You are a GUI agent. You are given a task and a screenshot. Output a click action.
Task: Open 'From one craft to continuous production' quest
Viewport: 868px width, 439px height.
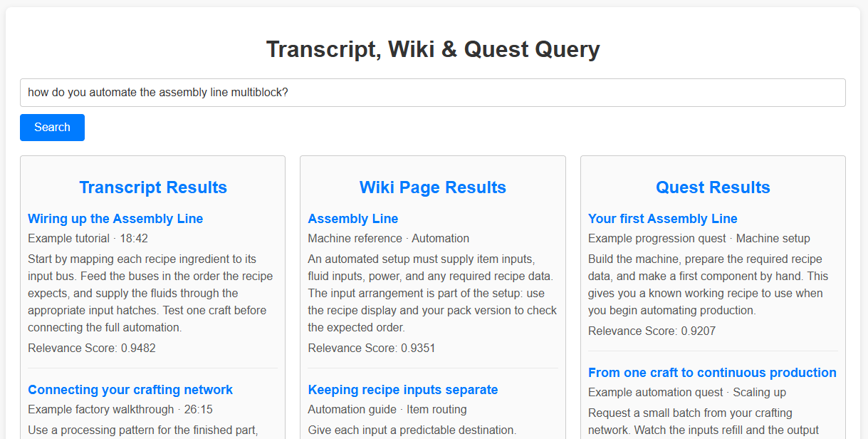(x=712, y=373)
